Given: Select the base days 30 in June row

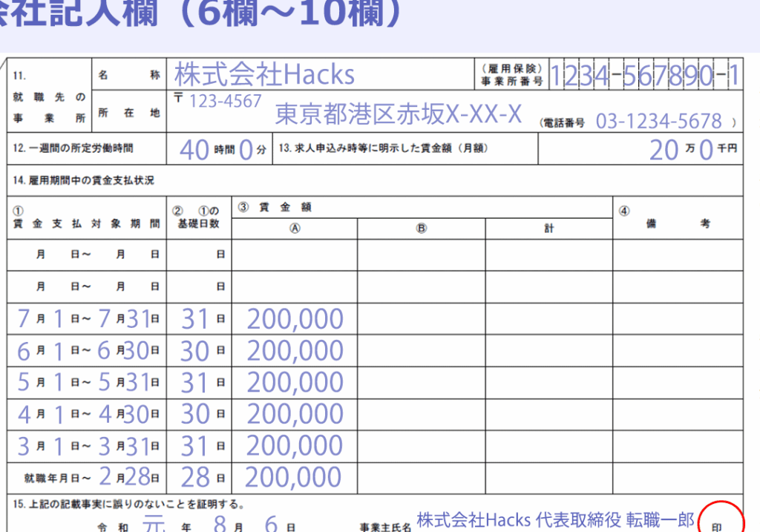Looking at the screenshot, I should [x=195, y=351].
